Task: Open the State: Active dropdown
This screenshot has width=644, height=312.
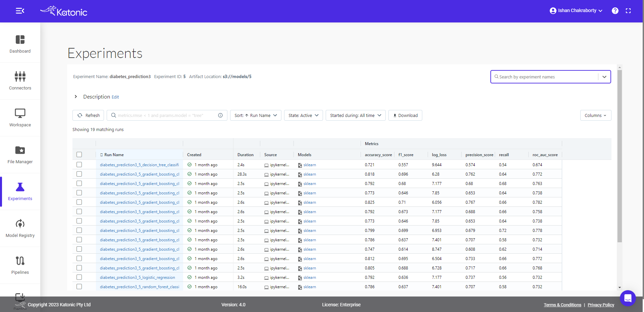Action: point(304,115)
